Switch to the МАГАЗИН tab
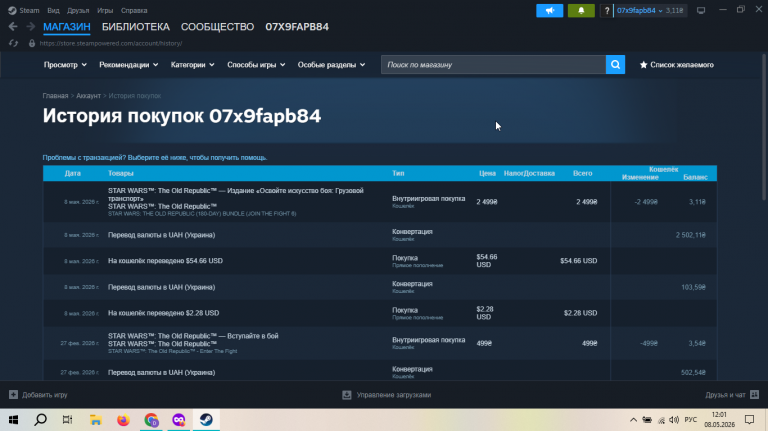Screen dimensions: 768x431 (x=67, y=27)
